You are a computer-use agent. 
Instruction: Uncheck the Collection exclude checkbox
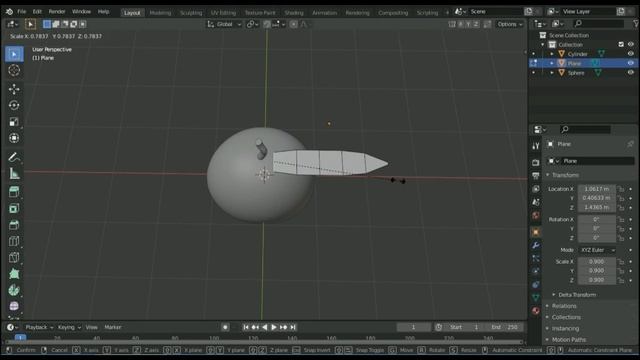(621, 44)
